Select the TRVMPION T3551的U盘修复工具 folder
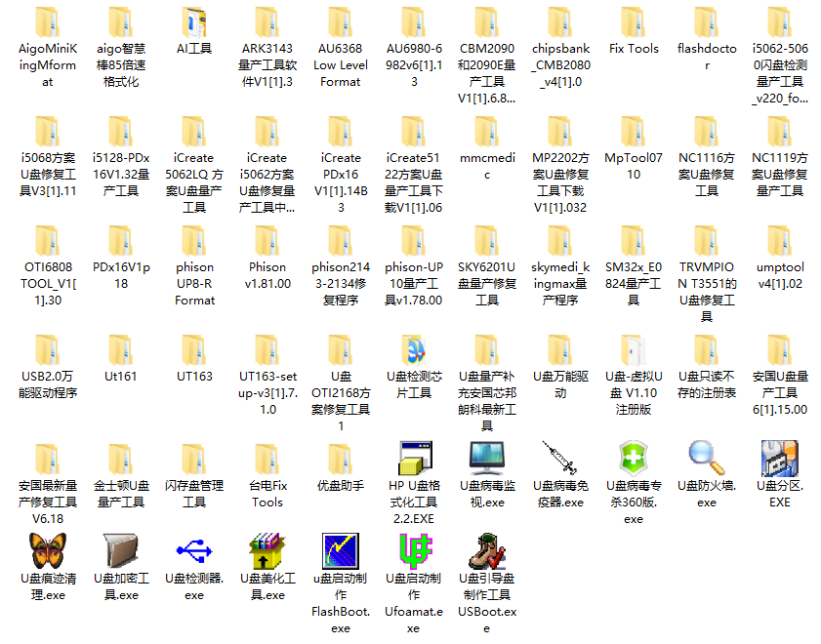This screenshot has width=821, height=644. click(707, 241)
